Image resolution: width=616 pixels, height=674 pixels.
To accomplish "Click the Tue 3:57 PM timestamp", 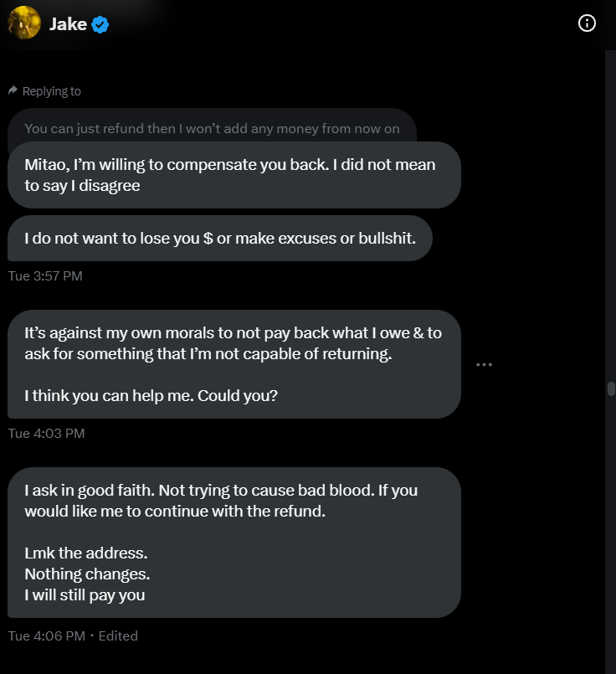I will [x=45, y=276].
